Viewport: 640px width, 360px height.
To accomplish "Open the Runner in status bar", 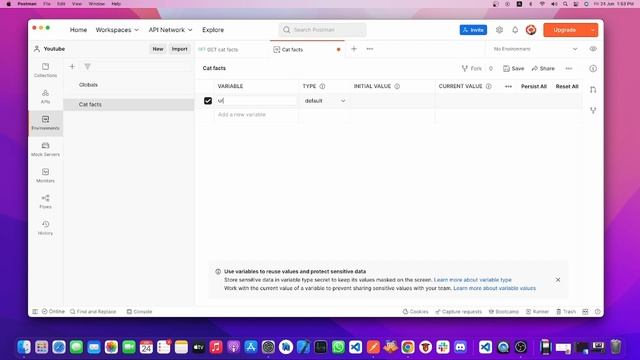I will click(537, 311).
